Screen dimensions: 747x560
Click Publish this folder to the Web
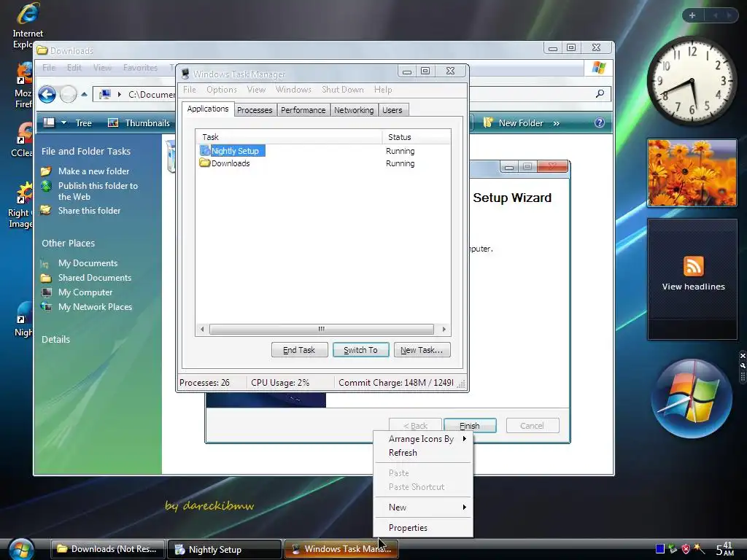(x=98, y=191)
